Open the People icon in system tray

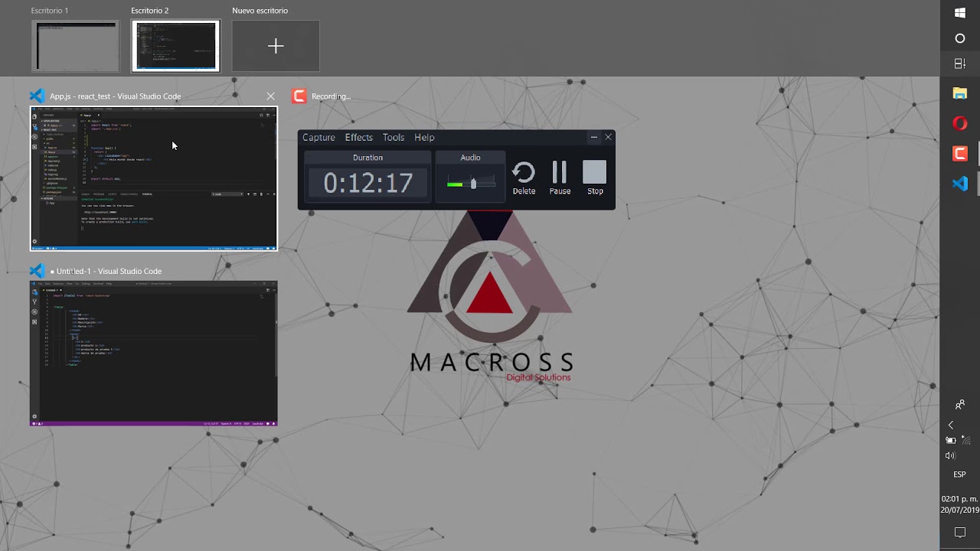960,405
